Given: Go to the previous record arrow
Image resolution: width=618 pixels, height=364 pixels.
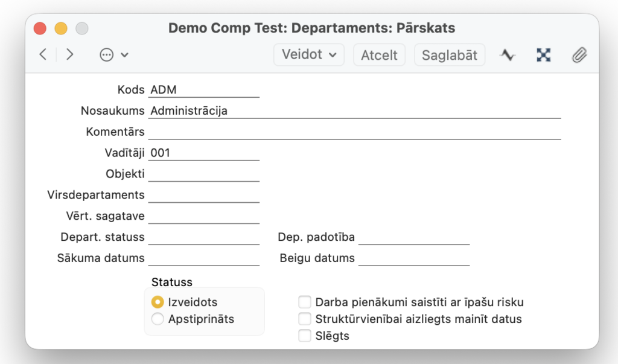Looking at the screenshot, I should [43, 54].
